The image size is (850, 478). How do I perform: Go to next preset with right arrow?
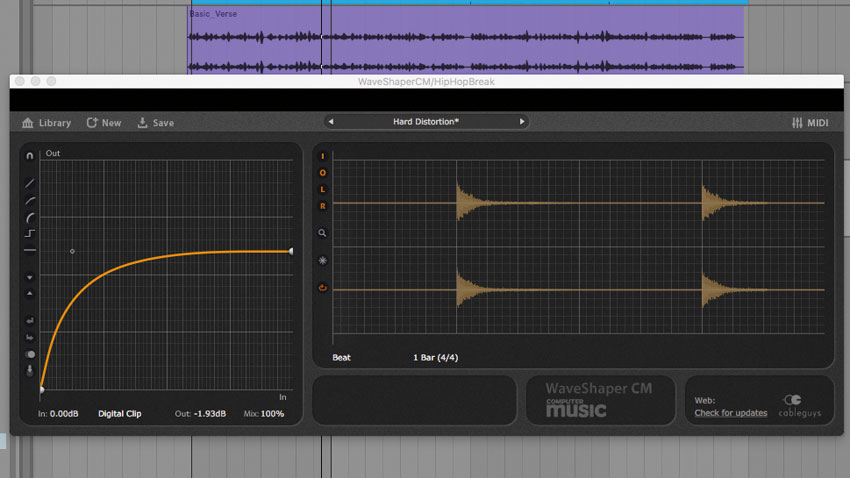tap(521, 121)
